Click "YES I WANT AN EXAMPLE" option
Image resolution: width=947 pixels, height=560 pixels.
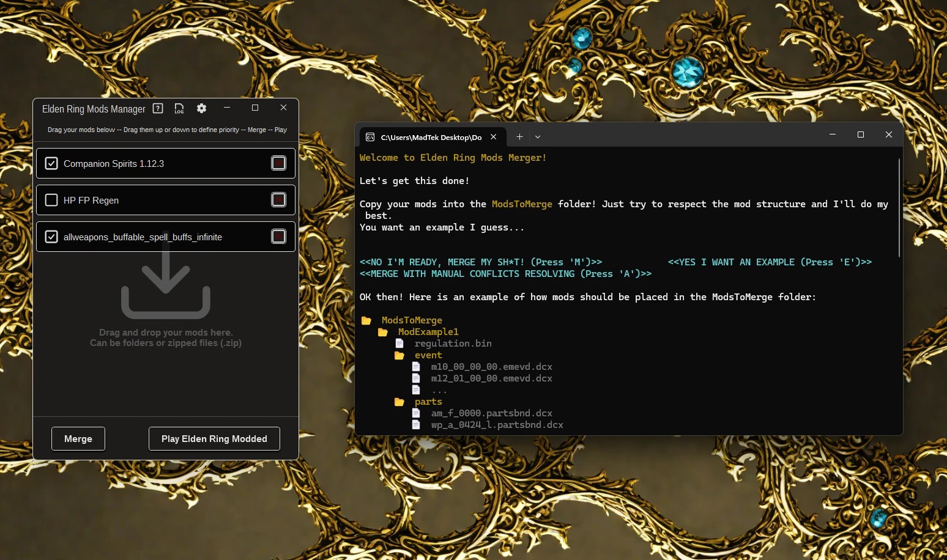[x=770, y=262]
